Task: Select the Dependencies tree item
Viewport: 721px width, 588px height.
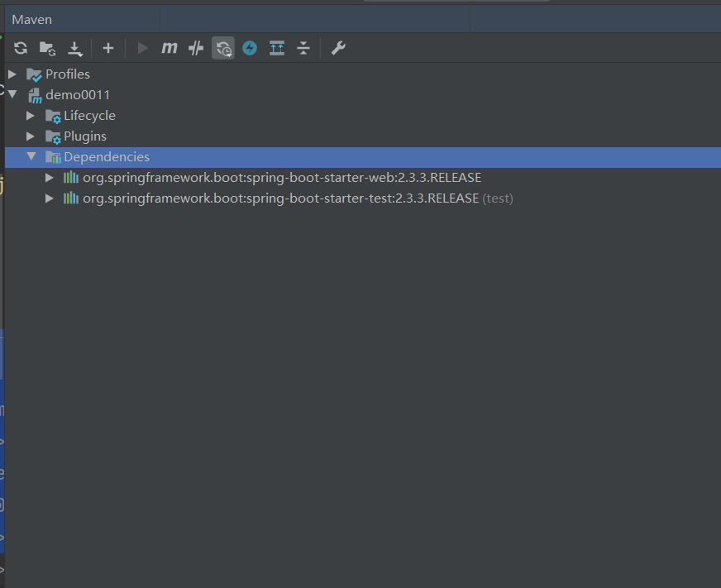Action: (x=105, y=156)
